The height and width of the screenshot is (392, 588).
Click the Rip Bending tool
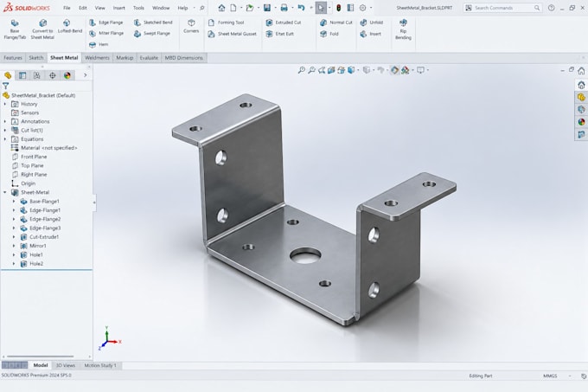point(403,29)
